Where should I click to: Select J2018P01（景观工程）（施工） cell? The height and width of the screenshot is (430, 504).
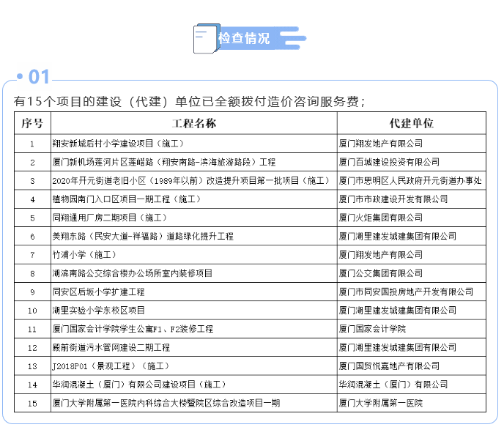pos(194,366)
